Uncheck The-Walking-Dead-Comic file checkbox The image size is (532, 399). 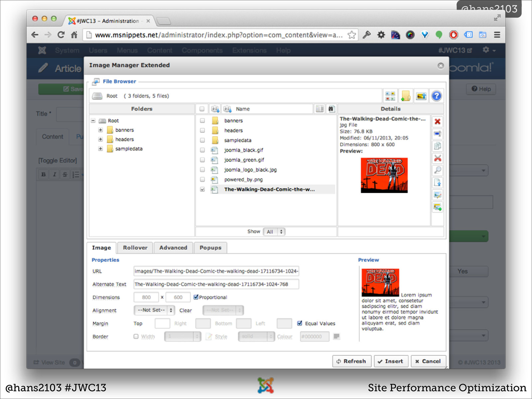[x=202, y=189]
